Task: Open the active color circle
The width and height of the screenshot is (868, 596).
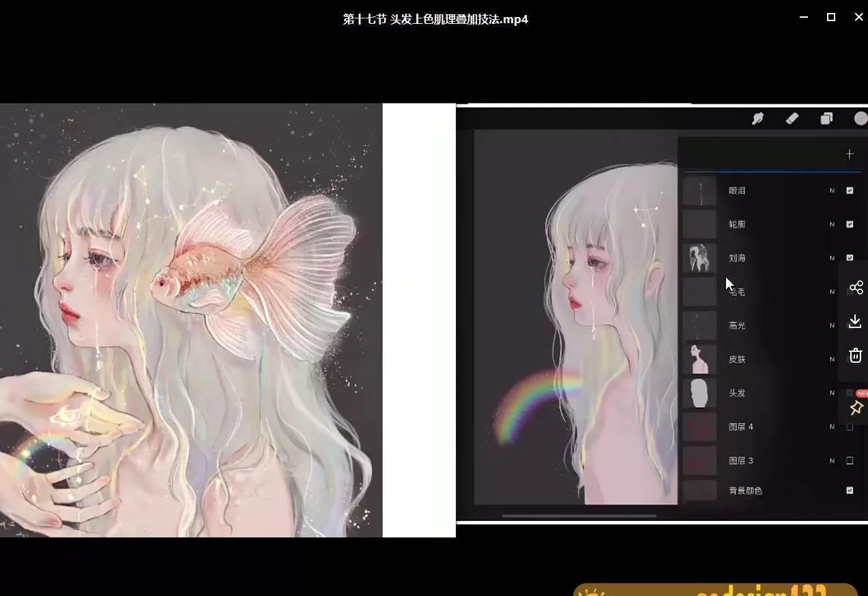Action: (860, 118)
